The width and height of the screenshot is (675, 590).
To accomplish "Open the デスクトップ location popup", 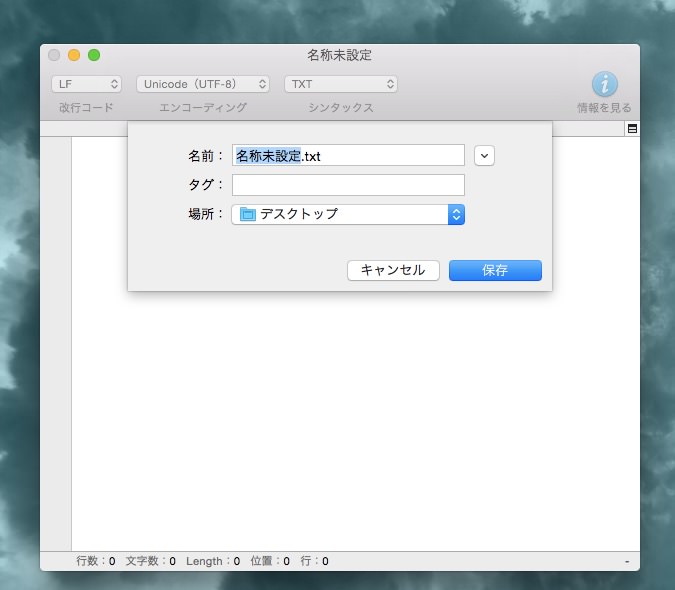I will (x=348, y=214).
